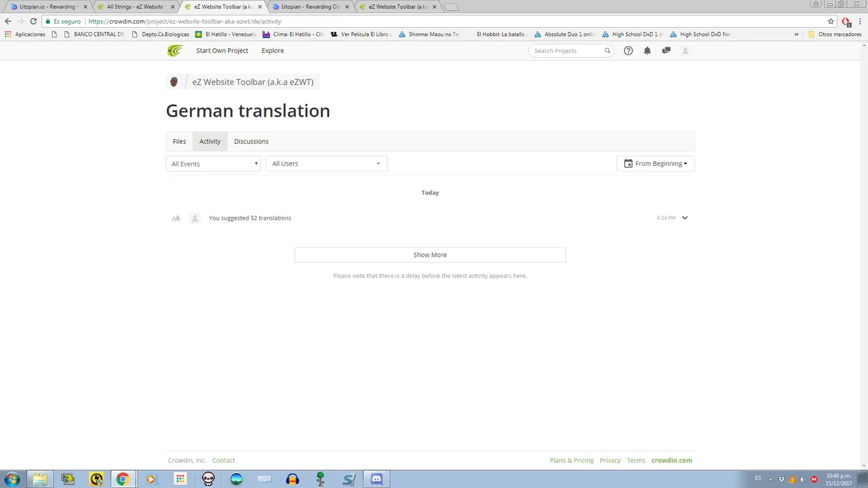Open the media player taskbar icon

click(x=151, y=479)
